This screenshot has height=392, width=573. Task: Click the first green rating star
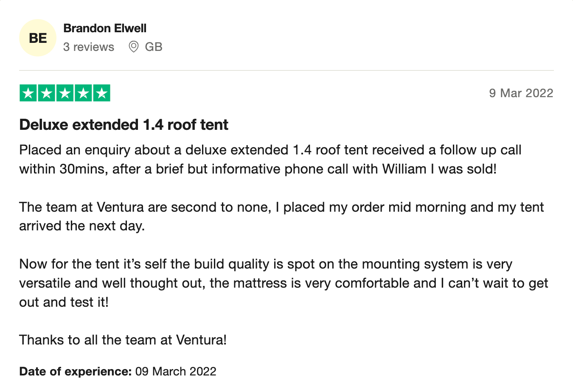28,93
